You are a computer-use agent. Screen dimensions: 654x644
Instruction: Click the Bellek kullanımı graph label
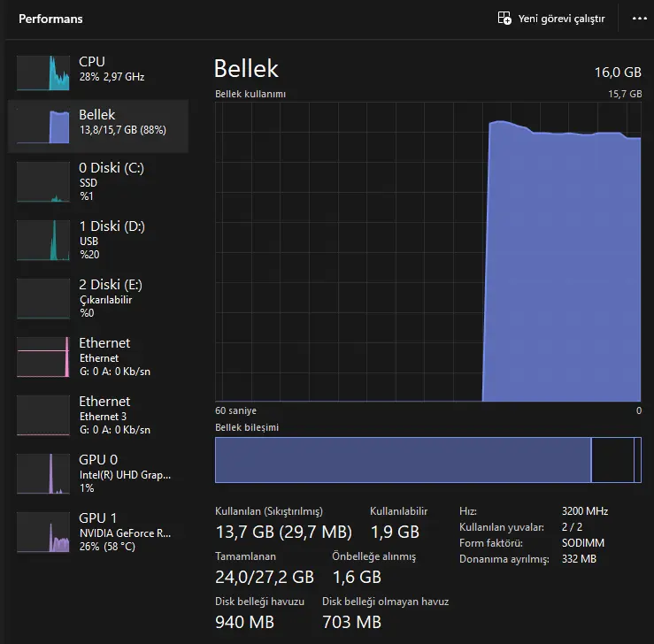coord(250,94)
